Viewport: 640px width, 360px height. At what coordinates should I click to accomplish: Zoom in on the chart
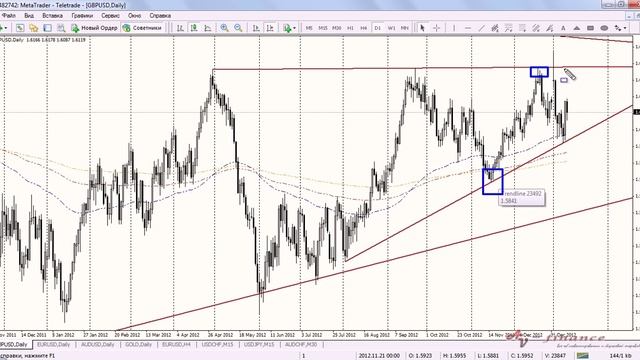pos(224,28)
